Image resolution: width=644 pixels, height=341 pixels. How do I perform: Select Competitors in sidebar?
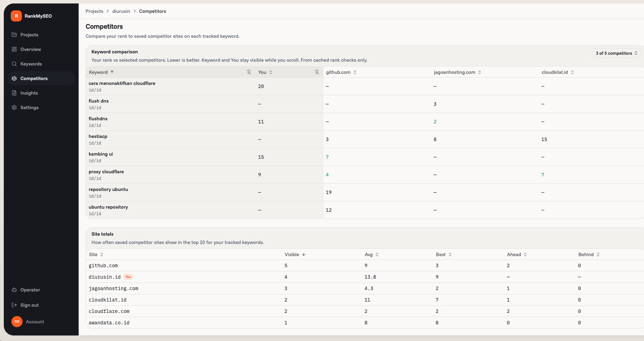[x=41, y=78]
